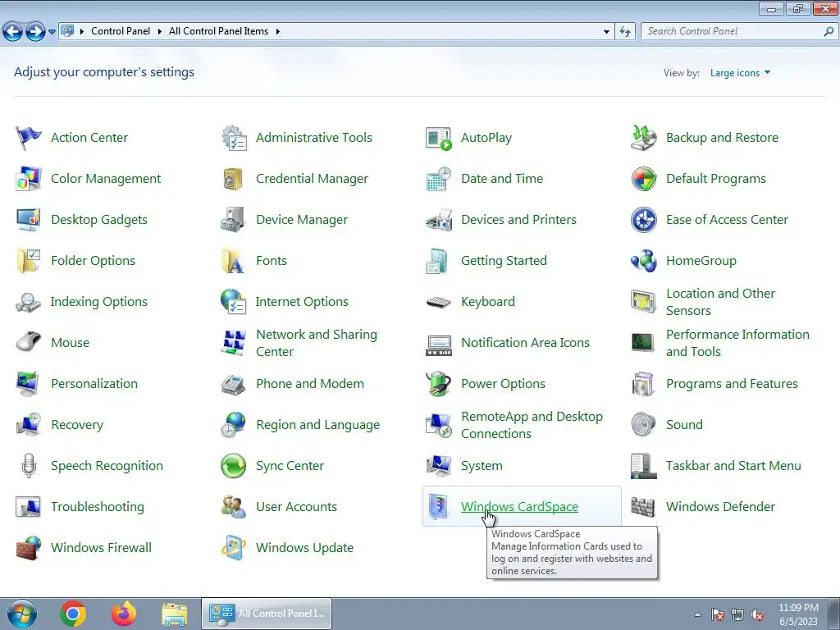Click the muted volume tray icon
840x630 pixels.
click(757, 615)
